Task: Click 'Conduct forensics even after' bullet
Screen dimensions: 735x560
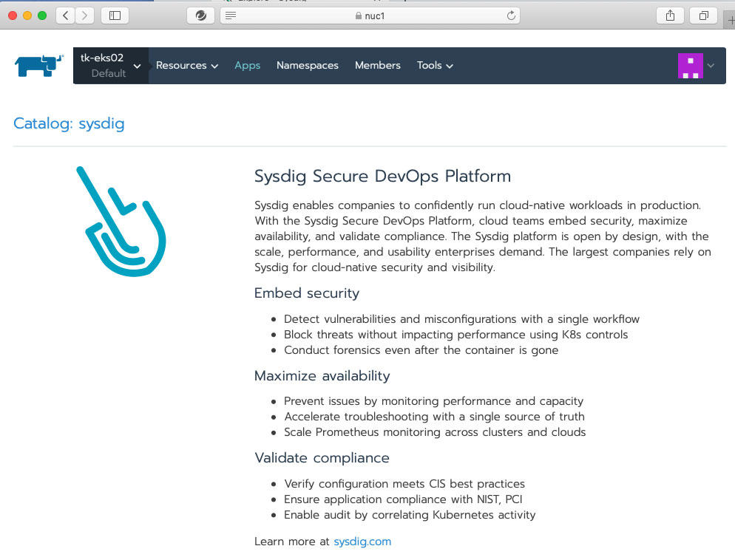Action: (421, 350)
